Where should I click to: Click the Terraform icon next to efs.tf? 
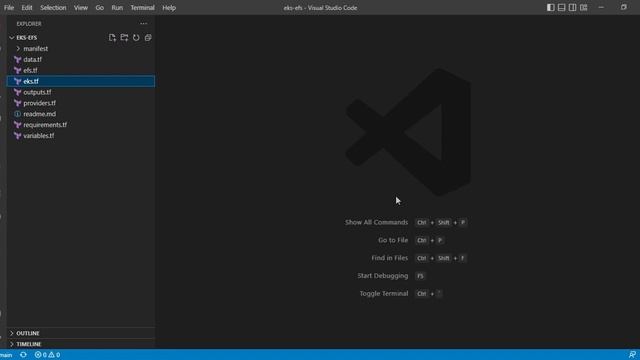pyautogui.click(x=18, y=70)
